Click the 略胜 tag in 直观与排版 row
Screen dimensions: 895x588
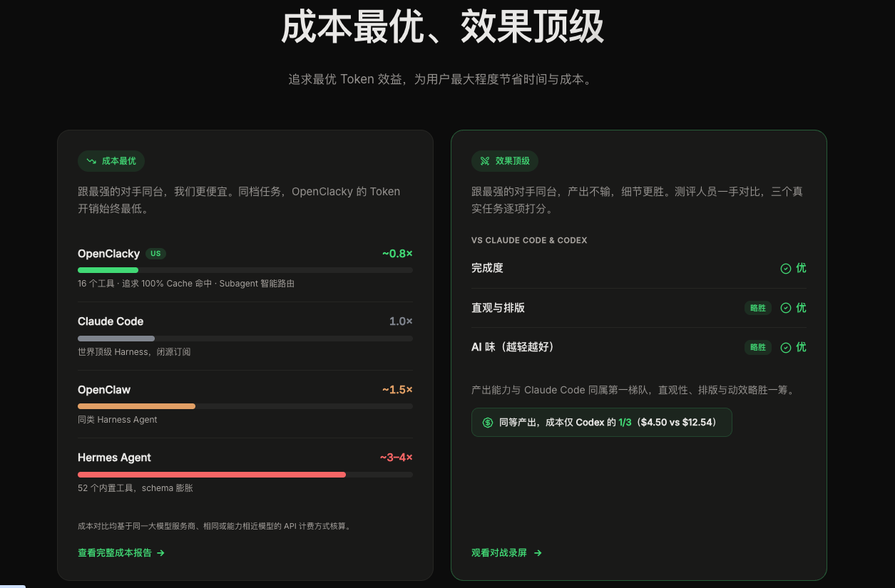pyautogui.click(x=758, y=308)
